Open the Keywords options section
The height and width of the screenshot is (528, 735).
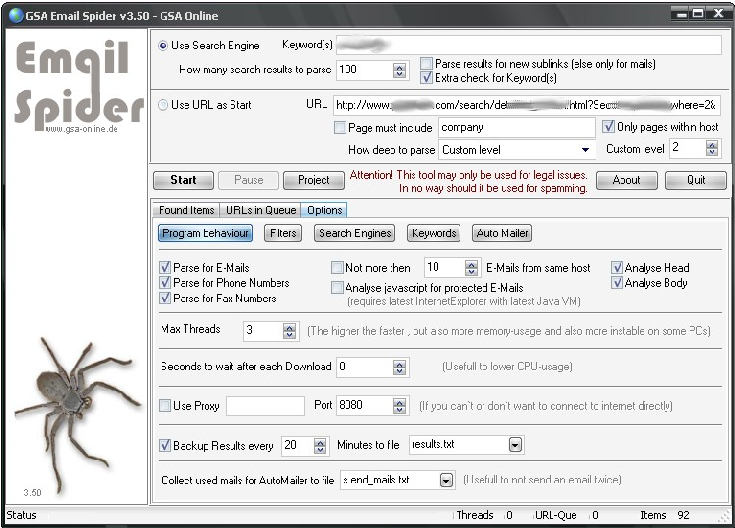[434, 233]
